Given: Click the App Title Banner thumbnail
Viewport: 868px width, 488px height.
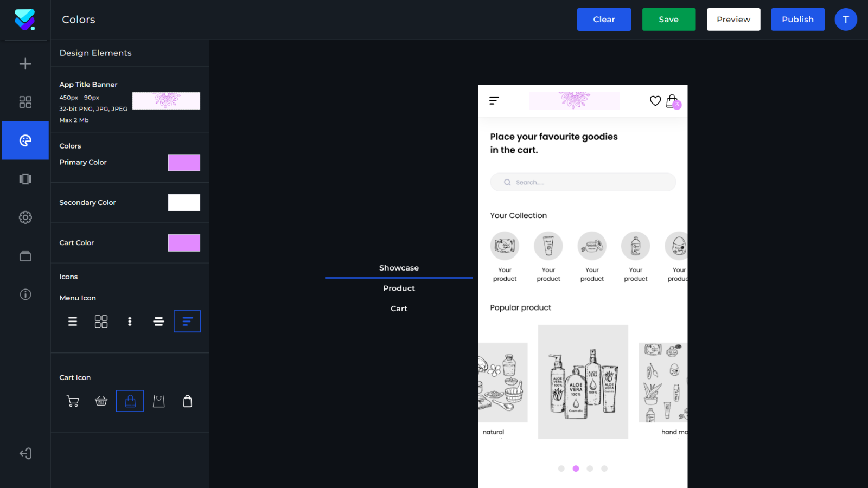Looking at the screenshot, I should pyautogui.click(x=166, y=100).
